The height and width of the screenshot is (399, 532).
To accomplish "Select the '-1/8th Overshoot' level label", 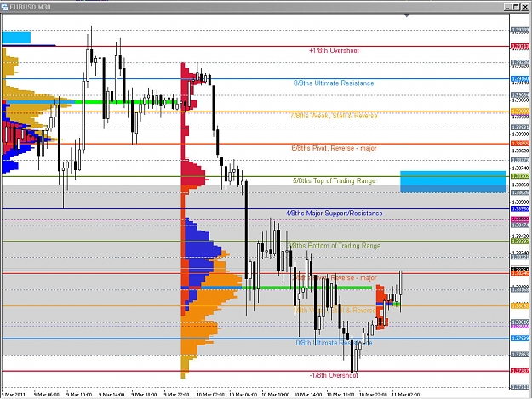I will point(334,375).
